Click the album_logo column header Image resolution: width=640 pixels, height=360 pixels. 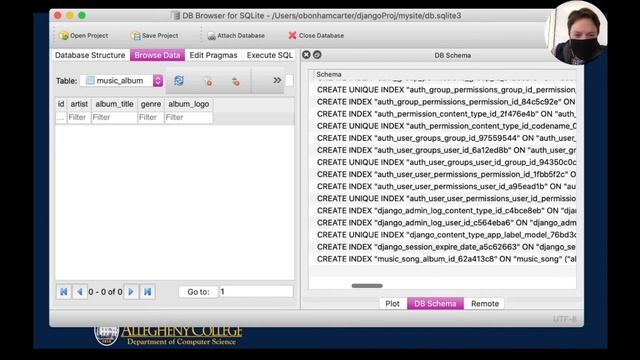point(189,104)
